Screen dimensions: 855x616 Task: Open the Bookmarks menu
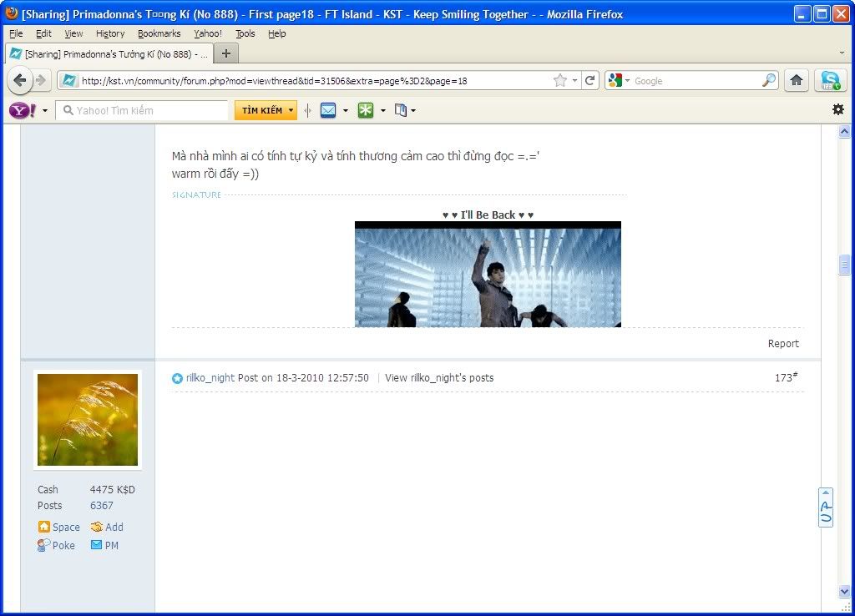click(159, 33)
